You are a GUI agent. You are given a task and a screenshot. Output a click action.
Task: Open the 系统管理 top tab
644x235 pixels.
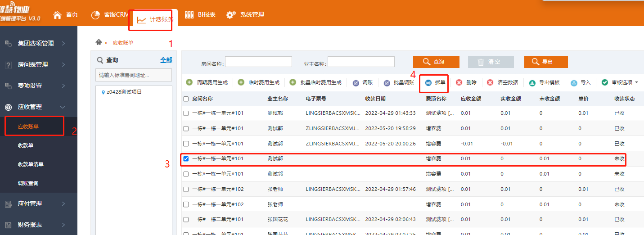pos(245,14)
